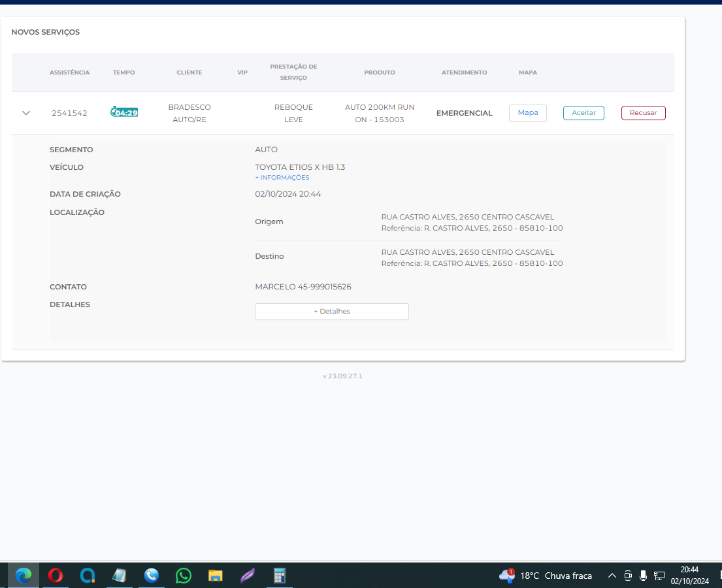Open clock and date 20:44 panel
722x588 pixels.
(x=689, y=576)
